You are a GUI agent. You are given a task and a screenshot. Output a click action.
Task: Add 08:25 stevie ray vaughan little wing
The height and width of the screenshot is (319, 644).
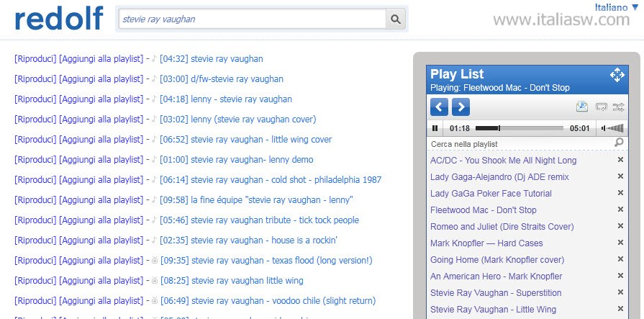[x=101, y=280]
